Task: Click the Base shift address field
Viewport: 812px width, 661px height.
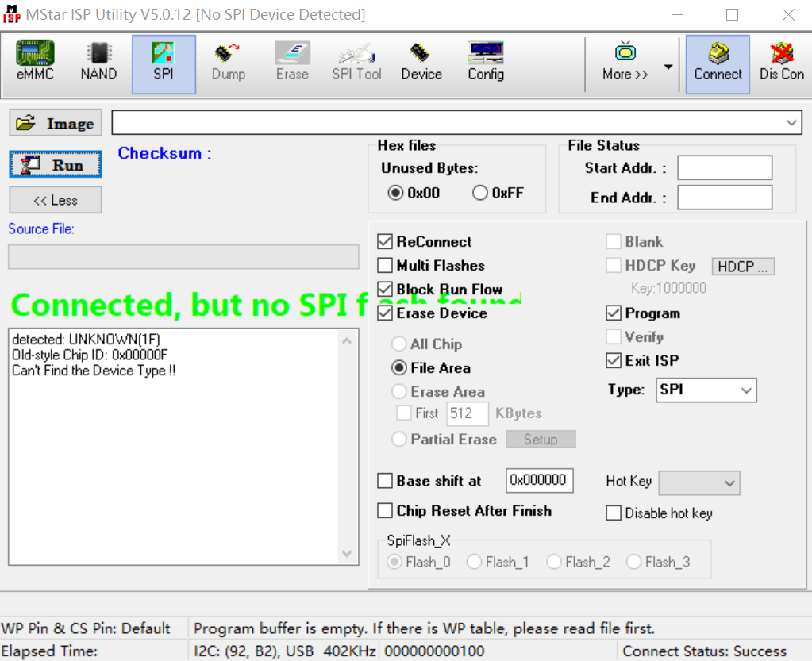Action: (x=539, y=481)
